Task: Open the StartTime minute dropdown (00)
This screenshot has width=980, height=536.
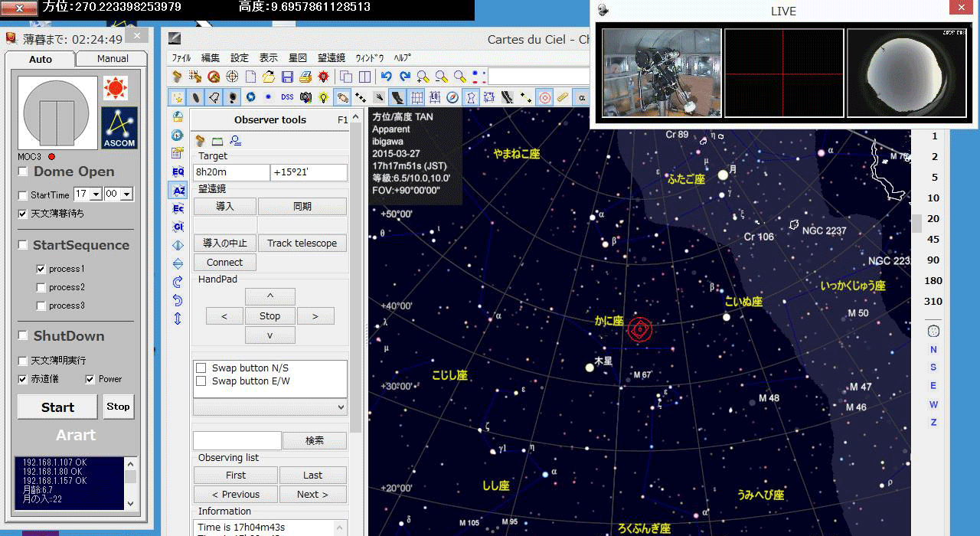Action: [x=127, y=194]
